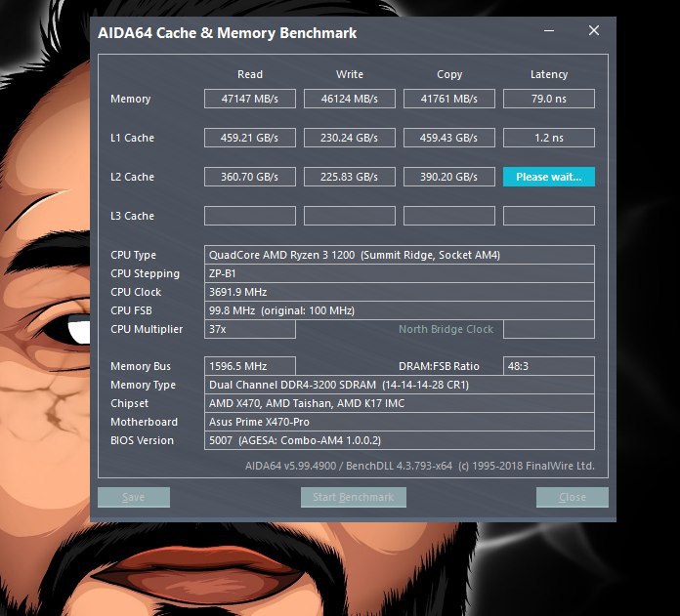Select the Memory Latency value 79.0 ns
This screenshot has width=680, height=616.
coord(549,99)
